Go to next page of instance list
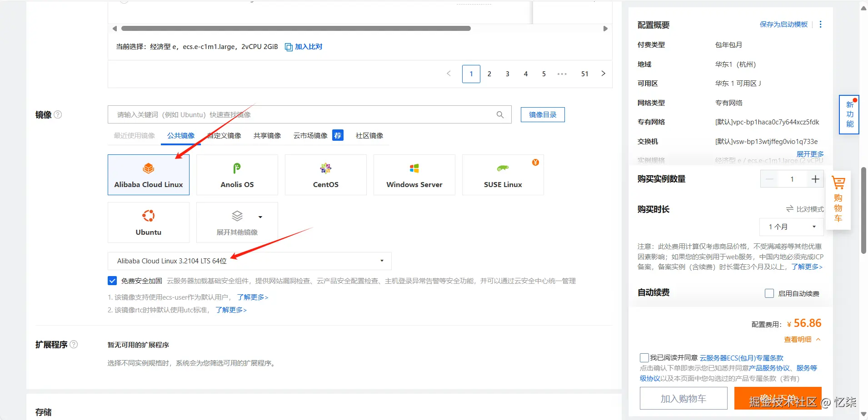868x420 pixels. click(x=603, y=74)
